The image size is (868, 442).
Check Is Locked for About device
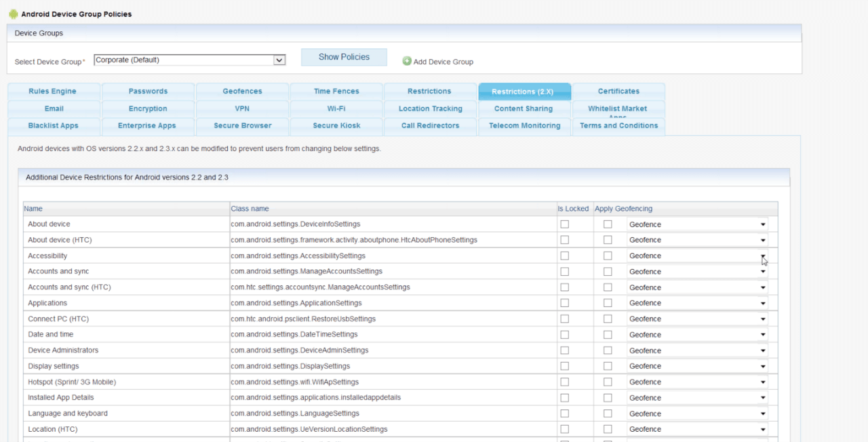[565, 224]
